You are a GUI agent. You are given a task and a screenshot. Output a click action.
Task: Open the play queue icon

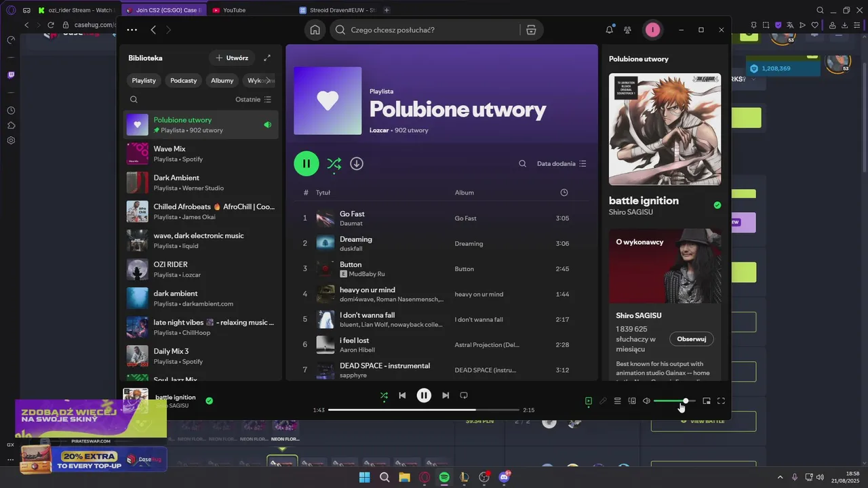[x=617, y=401]
